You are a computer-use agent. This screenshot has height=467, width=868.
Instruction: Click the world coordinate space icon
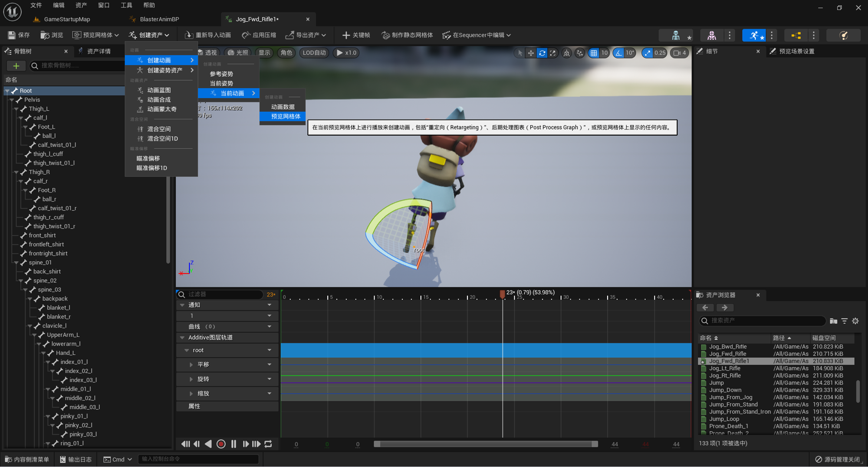(566, 53)
